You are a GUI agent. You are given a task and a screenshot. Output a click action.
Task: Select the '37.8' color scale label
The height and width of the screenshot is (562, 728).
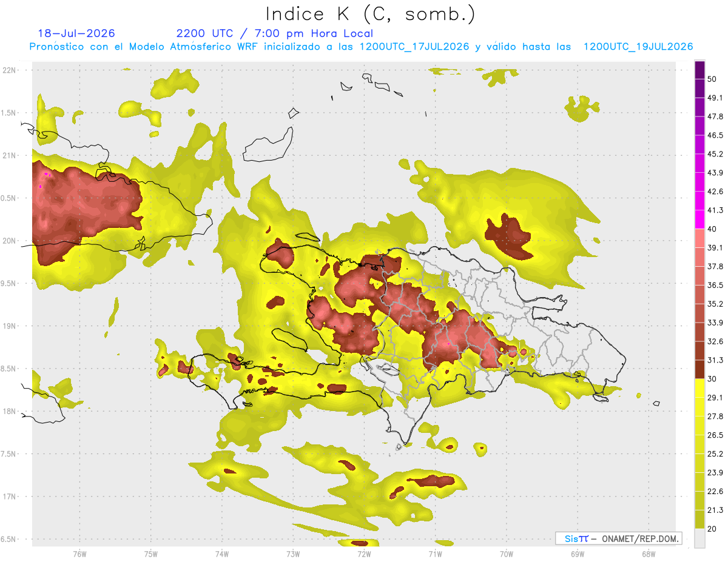point(715,266)
